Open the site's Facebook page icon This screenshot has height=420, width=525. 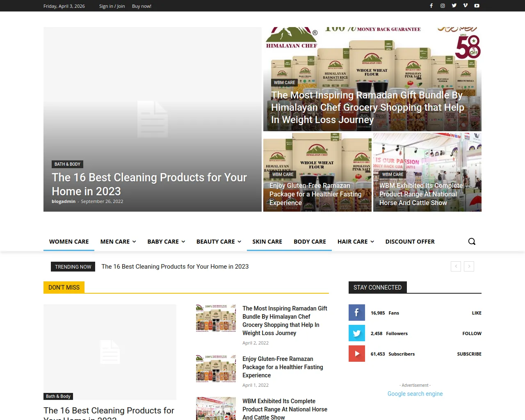click(x=431, y=6)
